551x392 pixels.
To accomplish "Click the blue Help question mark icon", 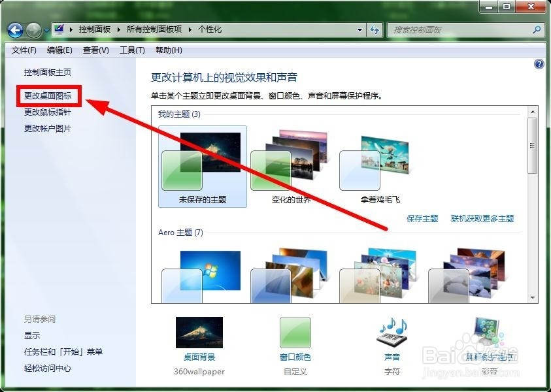I will tap(538, 63).
